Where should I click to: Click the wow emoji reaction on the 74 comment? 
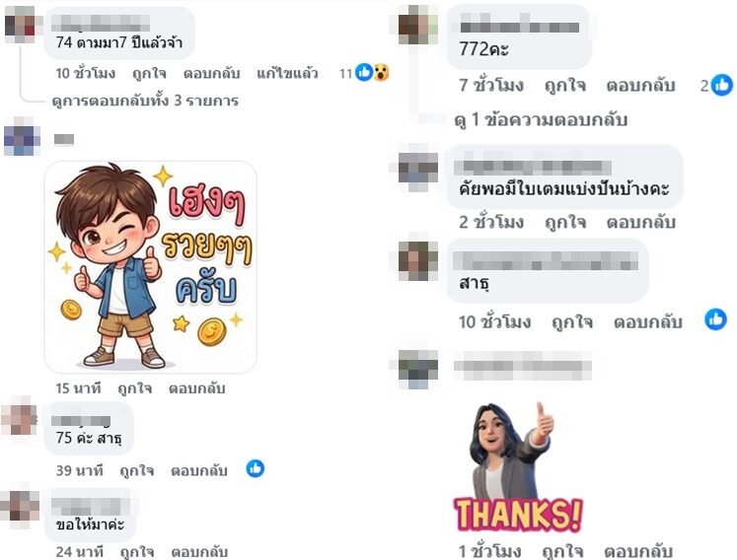coord(381,72)
